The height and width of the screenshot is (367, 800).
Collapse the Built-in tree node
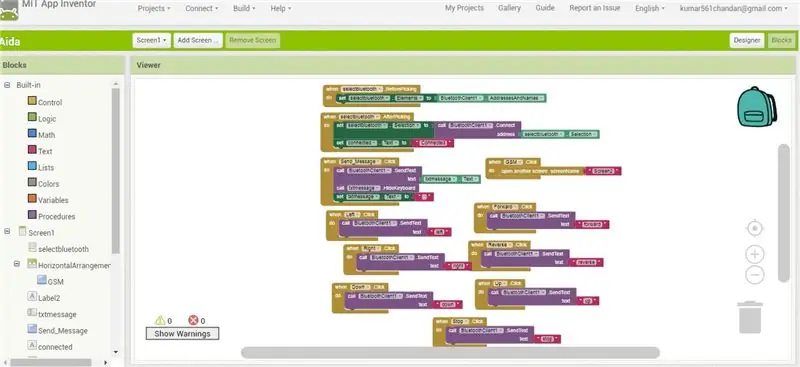(7, 85)
